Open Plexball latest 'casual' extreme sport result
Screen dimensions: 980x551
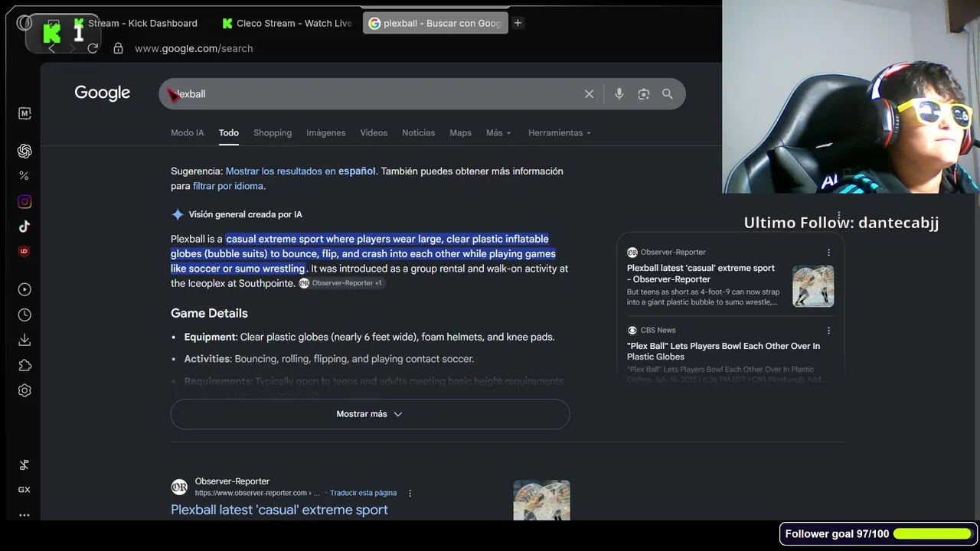(279, 510)
